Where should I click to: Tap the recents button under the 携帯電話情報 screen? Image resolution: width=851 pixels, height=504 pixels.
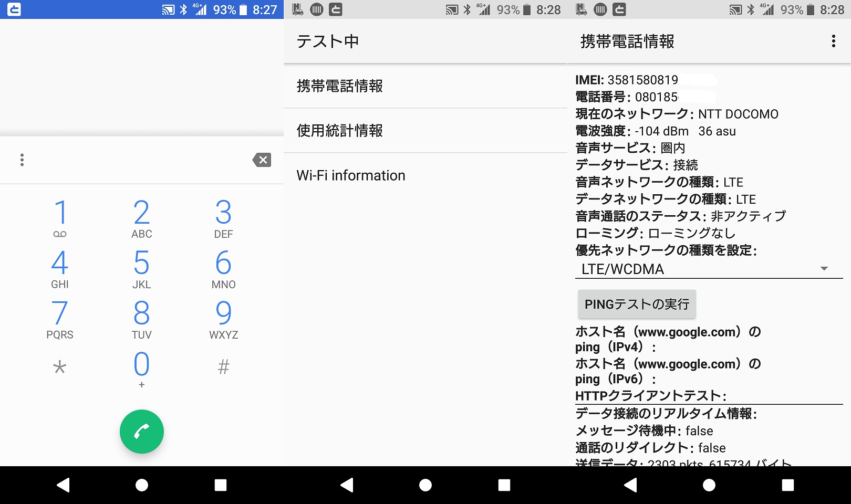(788, 485)
